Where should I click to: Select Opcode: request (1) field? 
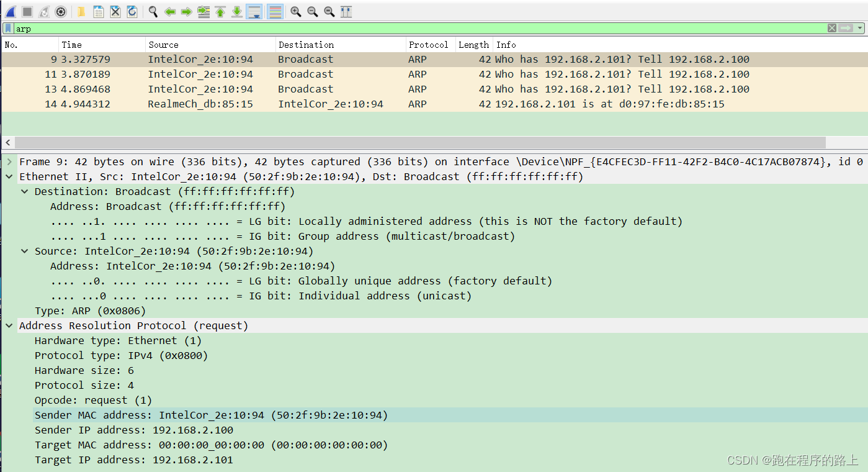coord(93,400)
